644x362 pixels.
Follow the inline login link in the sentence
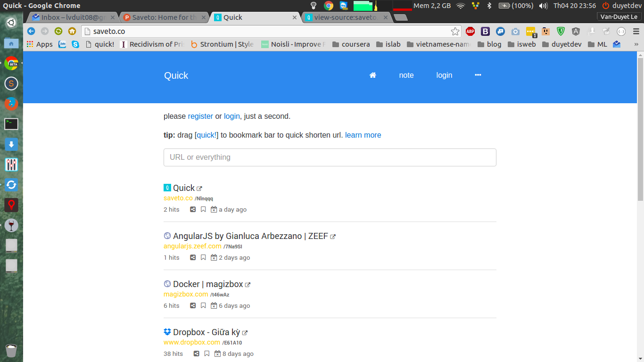pyautogui.click(x=231, y=116)
